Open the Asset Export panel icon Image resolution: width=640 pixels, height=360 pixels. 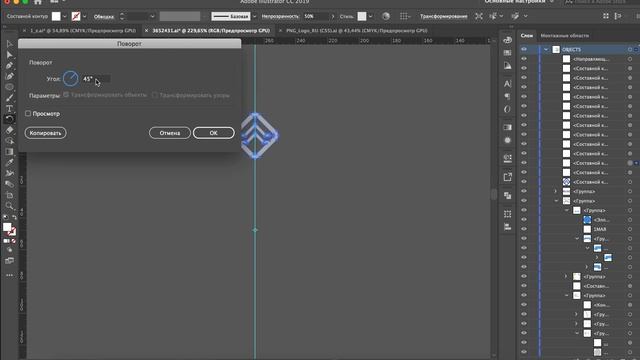click(x=507, y=177)
